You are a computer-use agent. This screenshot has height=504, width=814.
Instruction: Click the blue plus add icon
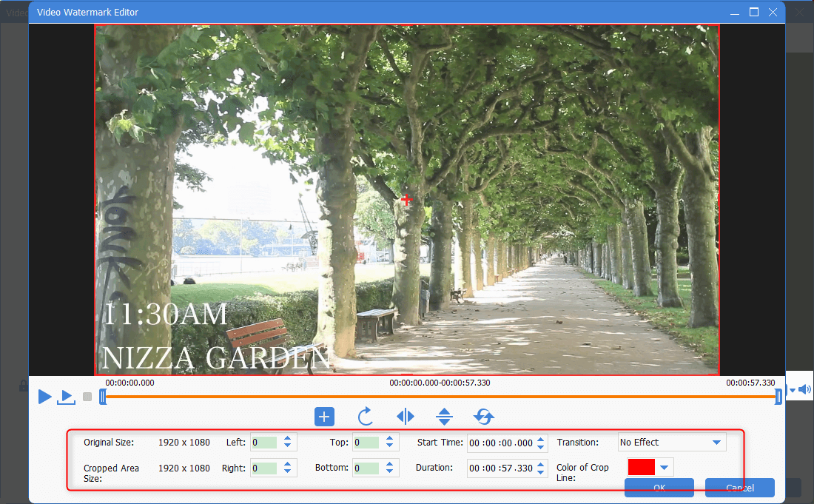[324, 417]
